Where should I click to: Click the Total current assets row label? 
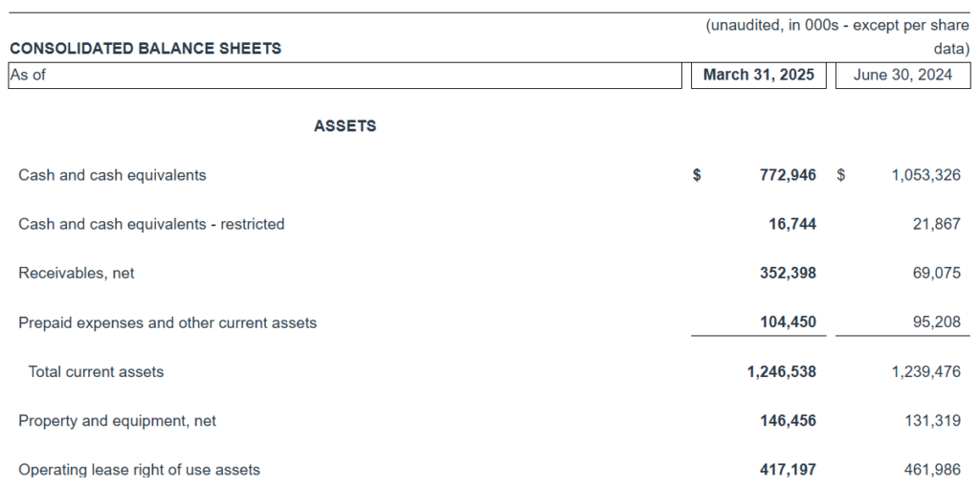coord(96,372)
